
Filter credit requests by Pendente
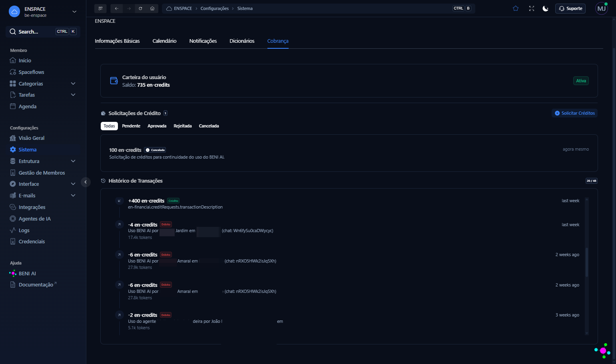(x=131, y=126)
